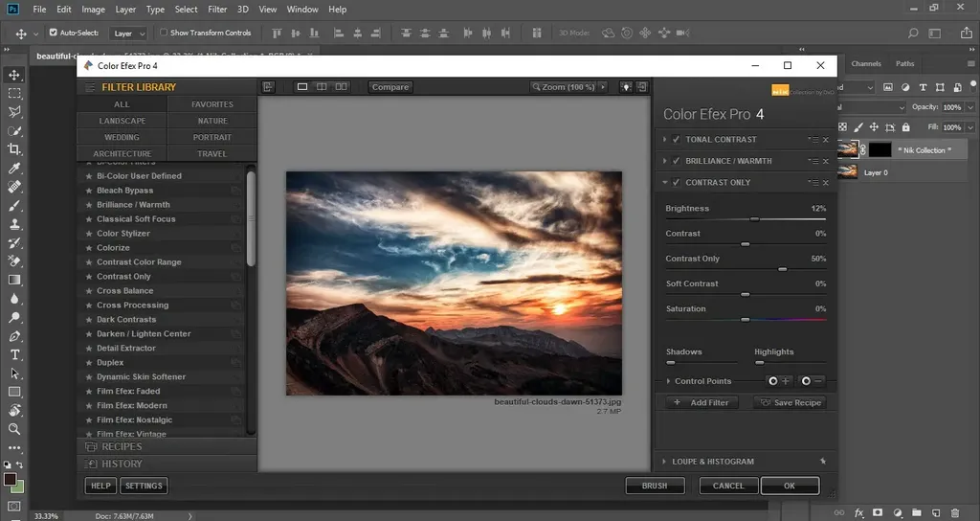Viewport: 980px width, 521px height.
Task: Choose the Lasso tool
Action: click(x=13, y=112)
